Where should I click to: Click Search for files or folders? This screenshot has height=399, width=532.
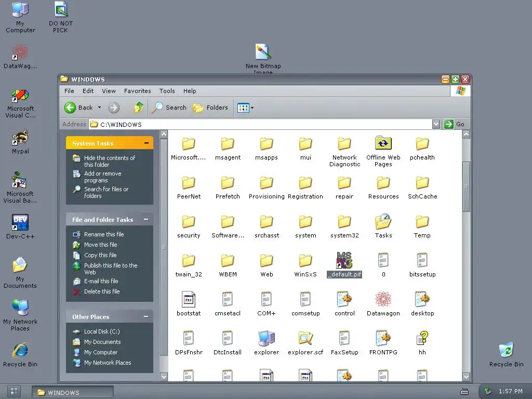coord(106,192)
